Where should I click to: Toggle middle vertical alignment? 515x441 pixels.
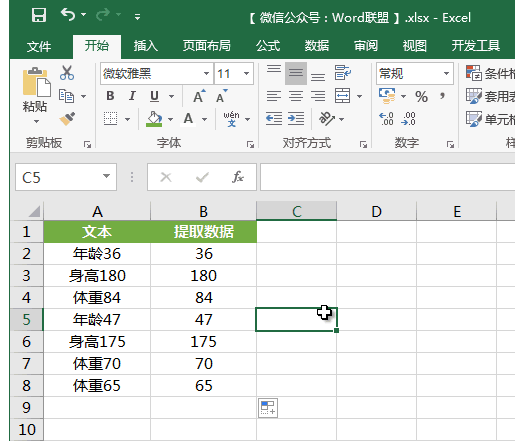296,73
